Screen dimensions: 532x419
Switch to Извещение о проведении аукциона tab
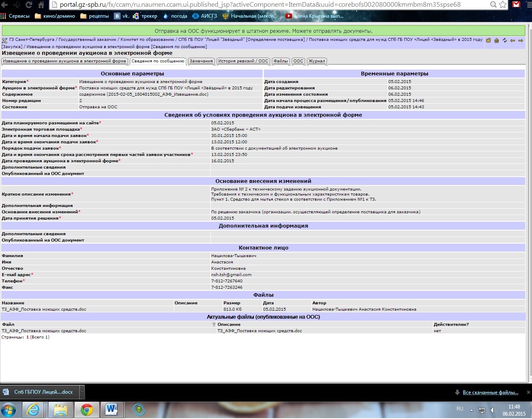64,61
